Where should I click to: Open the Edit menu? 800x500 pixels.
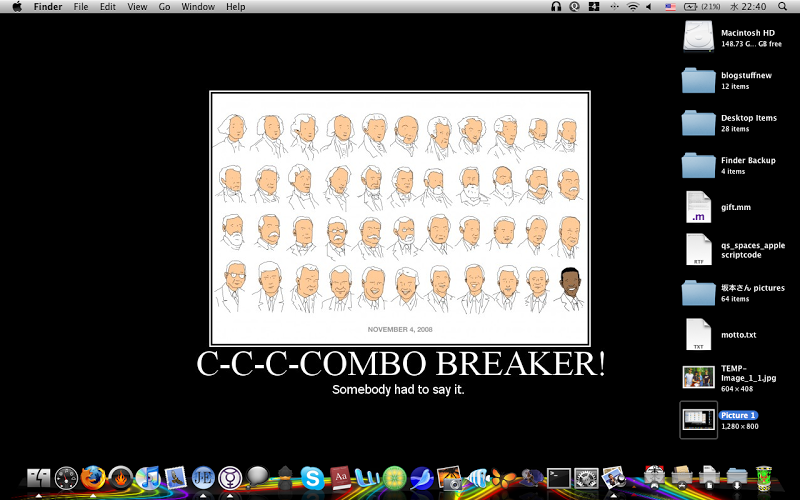(x=108, y=7)
